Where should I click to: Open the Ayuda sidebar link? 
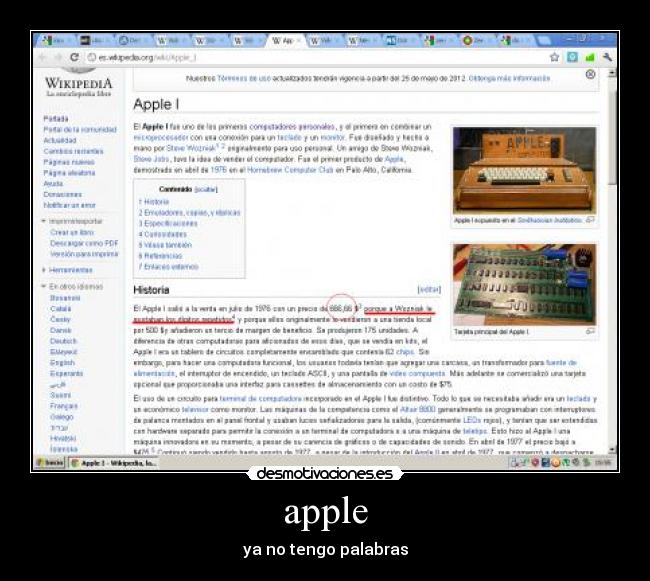(53, 183)
